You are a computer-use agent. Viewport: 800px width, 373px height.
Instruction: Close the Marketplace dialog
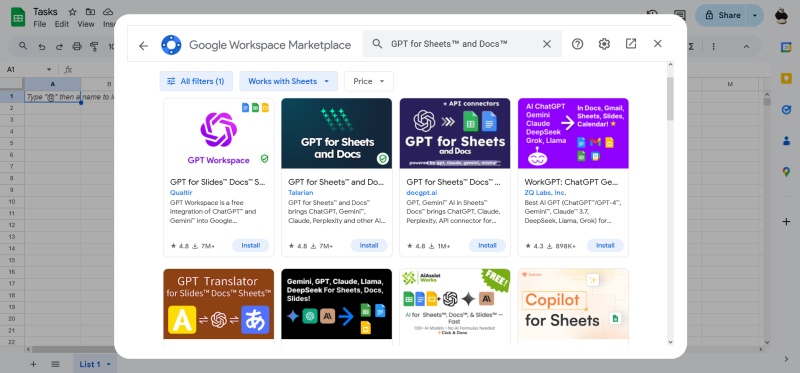pyautogui.click(x=658, y=44)
